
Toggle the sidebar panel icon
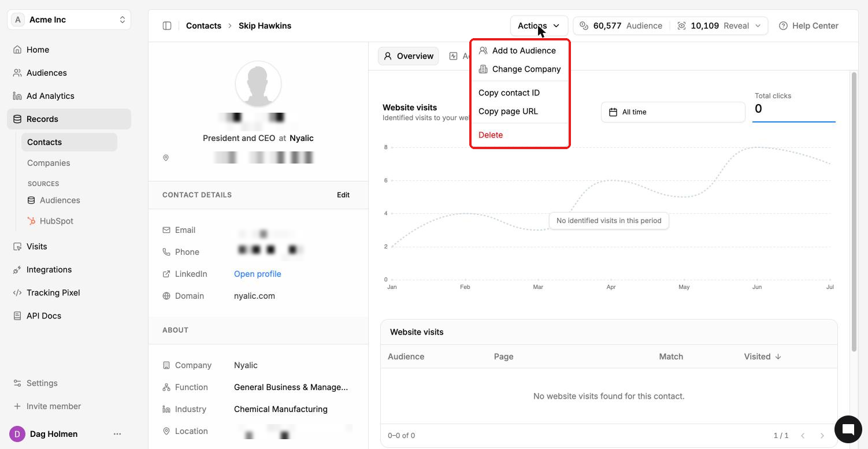tap(167, 25)
